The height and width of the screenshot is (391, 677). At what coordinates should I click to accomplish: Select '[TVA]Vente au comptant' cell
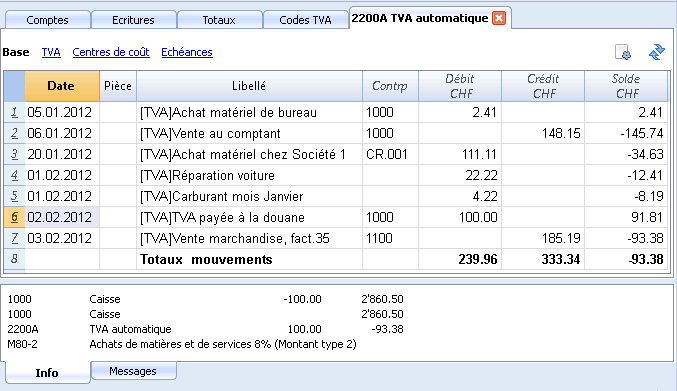point(249,133)
